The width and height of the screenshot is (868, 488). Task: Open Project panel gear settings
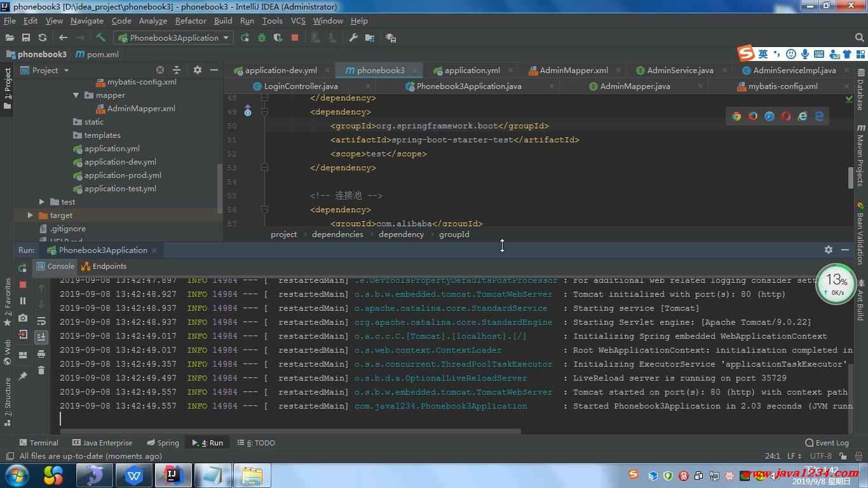(x=198, y=70)
